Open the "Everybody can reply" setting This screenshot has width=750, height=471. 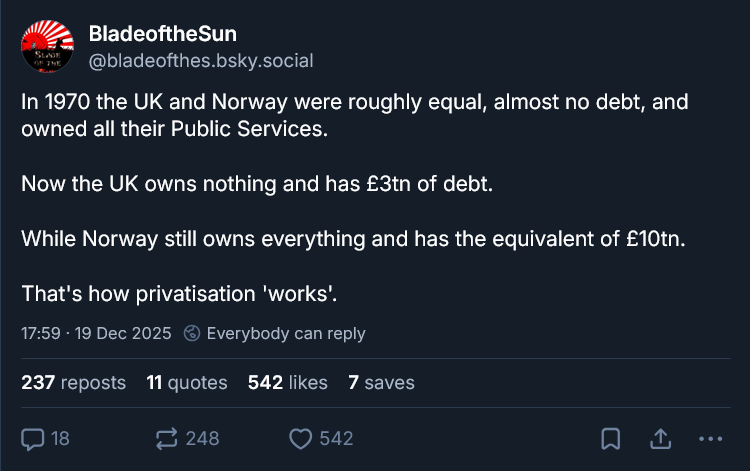(285, 333)
